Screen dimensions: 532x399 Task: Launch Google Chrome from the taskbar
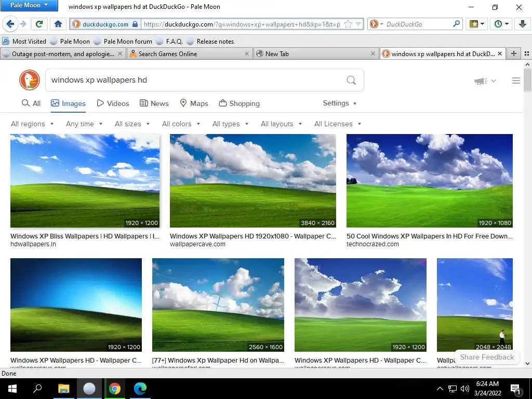114,389
